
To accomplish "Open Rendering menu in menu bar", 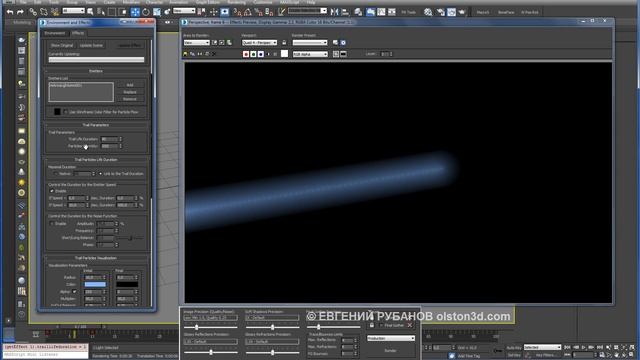I will [x=236, y=2].
